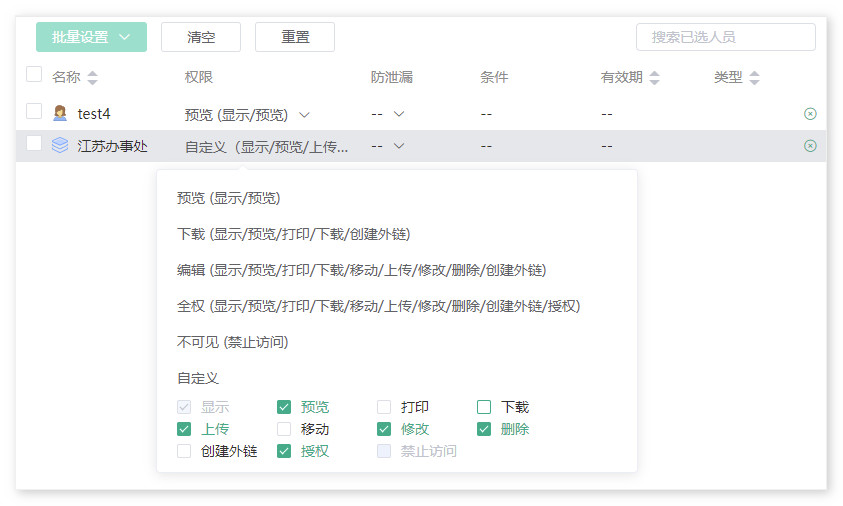Sort by 有效期 column arrows
Screen dimensions: 843x506
click(654, 78)
